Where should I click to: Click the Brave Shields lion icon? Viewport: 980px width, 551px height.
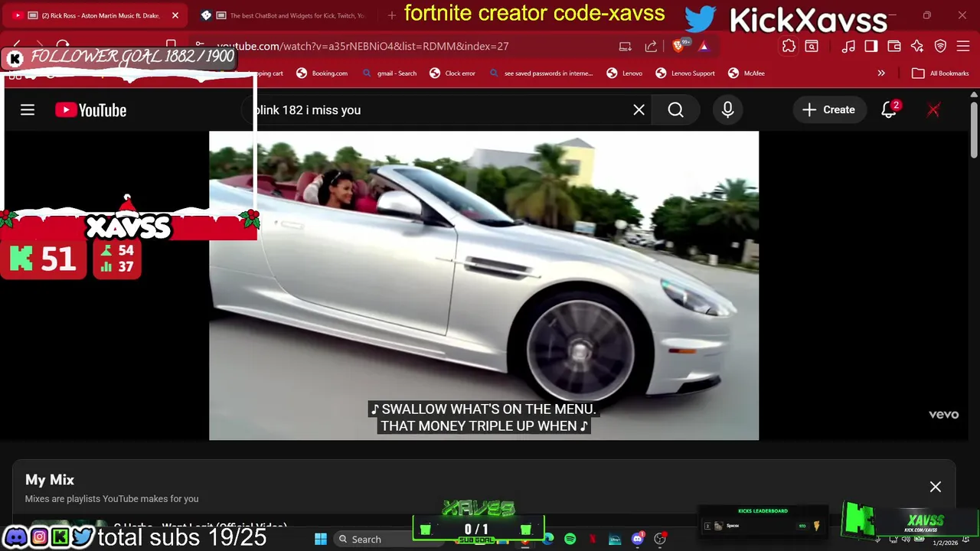pyautogui.click(x=678, y=46)
